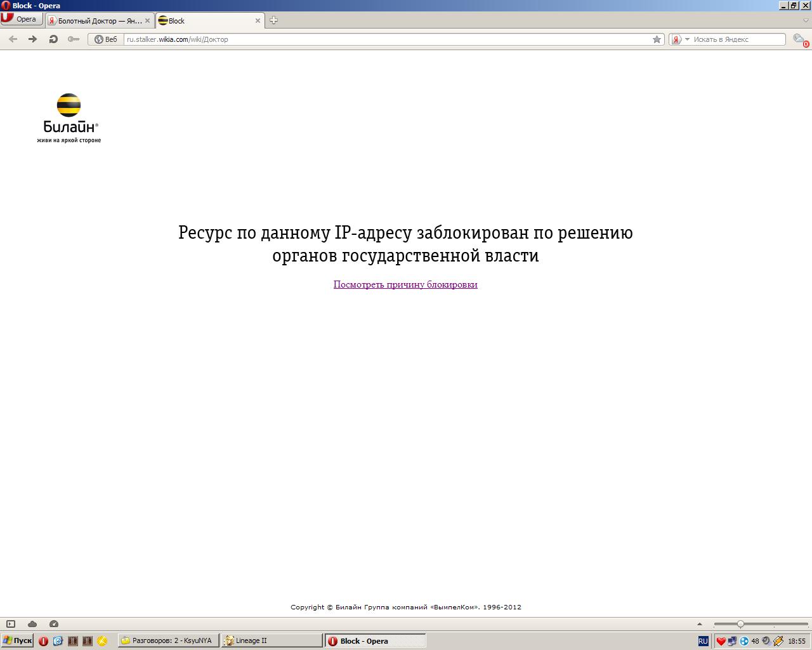Click the Веб site badge
This screenshot has width=812, height=650.
click(106, 39)
